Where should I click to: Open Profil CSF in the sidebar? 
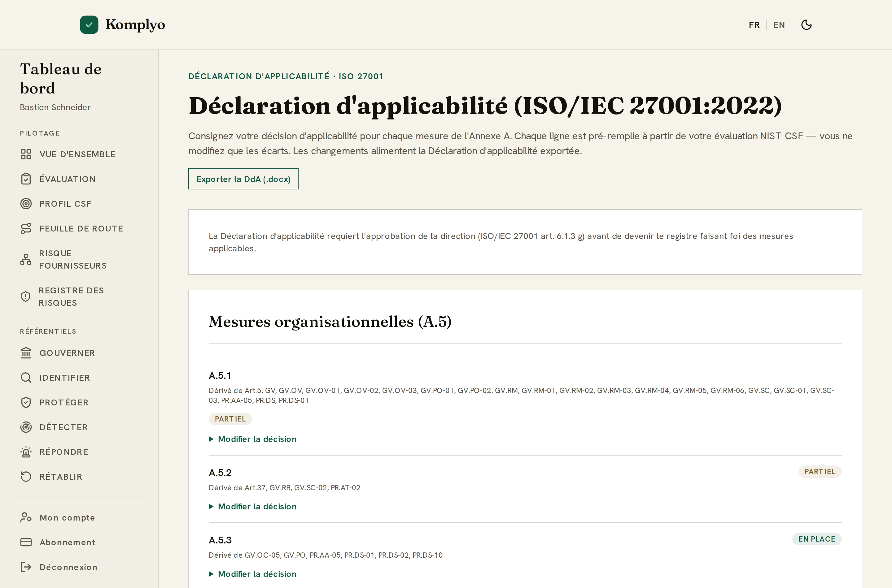[x=65, y=204]
